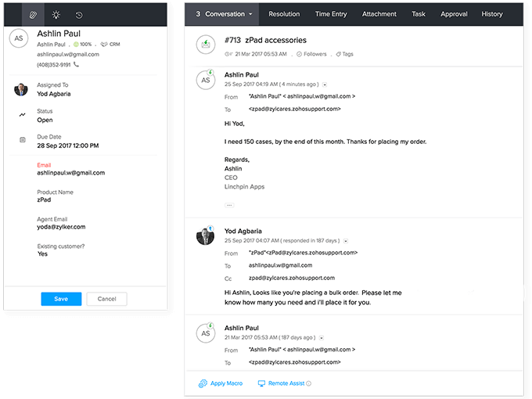Expand the Conversation tab dropdown arrow

click(250, 14)
